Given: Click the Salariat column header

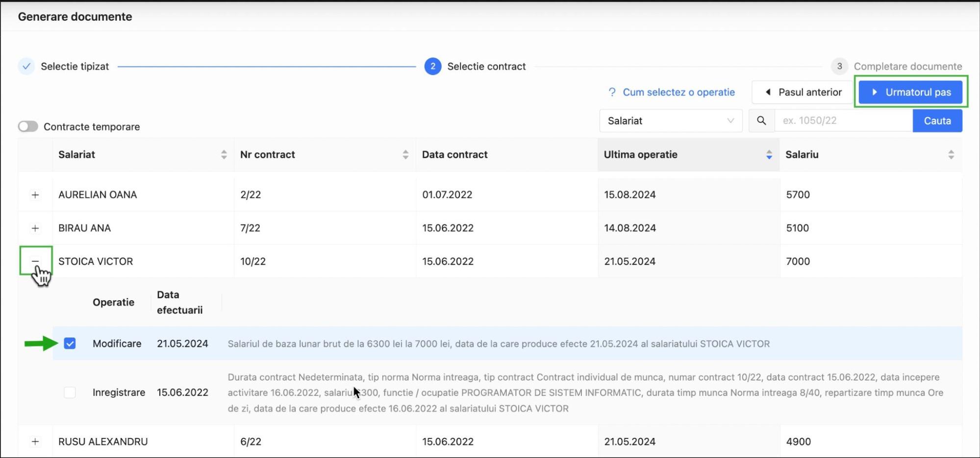Looking at the screenshot, I should 143,155.
